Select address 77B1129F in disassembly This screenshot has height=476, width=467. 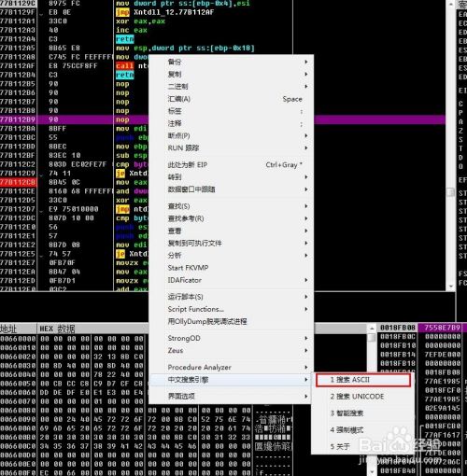tap(18, 12)
